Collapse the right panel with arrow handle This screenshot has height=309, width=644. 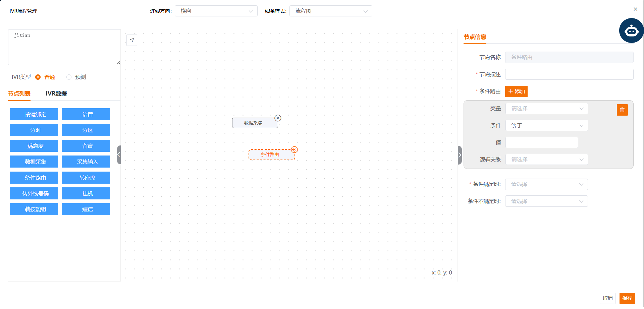(x=460, y=155)
